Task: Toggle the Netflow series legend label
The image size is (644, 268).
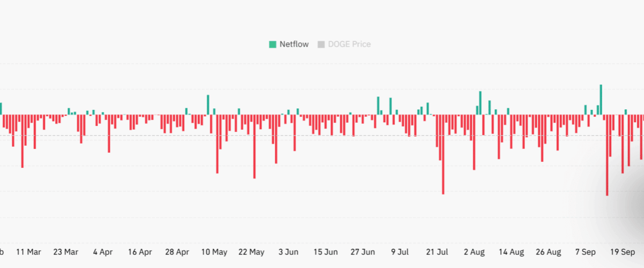Action: coord(294,44)
